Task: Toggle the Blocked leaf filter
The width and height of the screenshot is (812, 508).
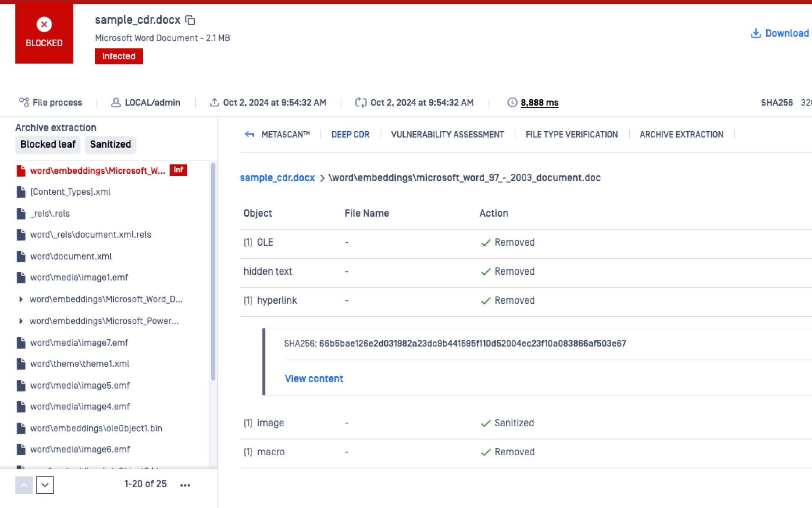Action: tap(48, 144)
